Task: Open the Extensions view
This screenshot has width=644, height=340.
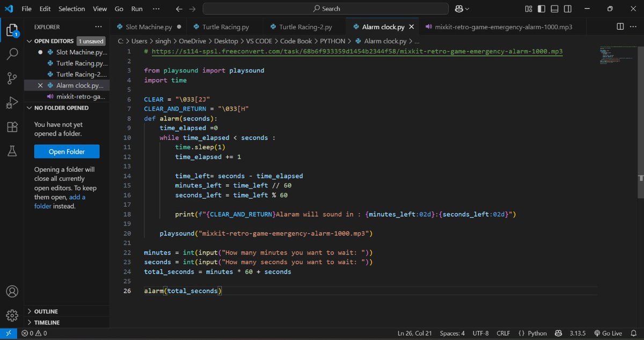Action: point(12,127)
